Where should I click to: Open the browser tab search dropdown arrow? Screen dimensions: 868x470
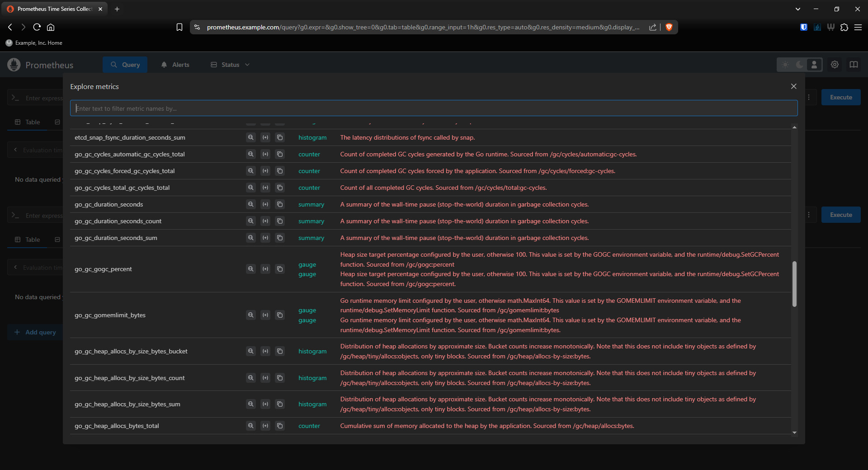coord(798,9)
